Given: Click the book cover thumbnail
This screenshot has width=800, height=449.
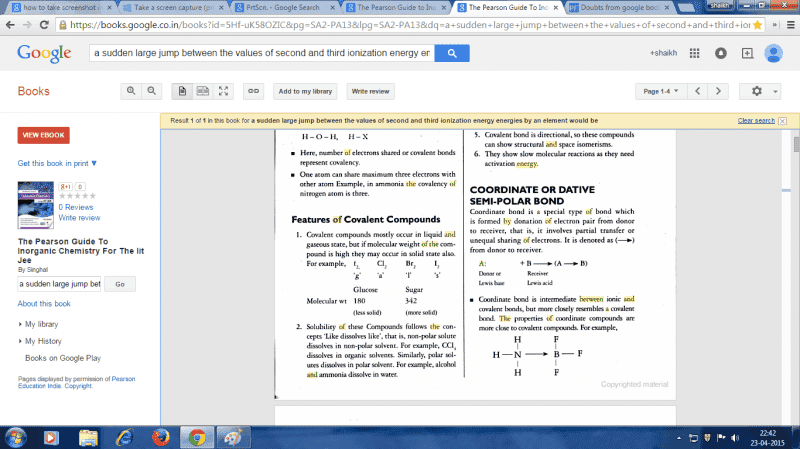Looking at the screenshot, I should (x=36, y=205).
